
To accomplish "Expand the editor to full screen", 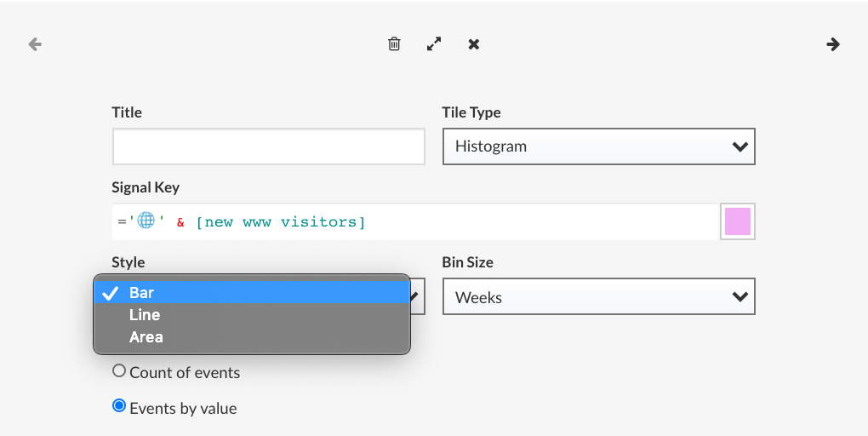I will tap(434, 44).
